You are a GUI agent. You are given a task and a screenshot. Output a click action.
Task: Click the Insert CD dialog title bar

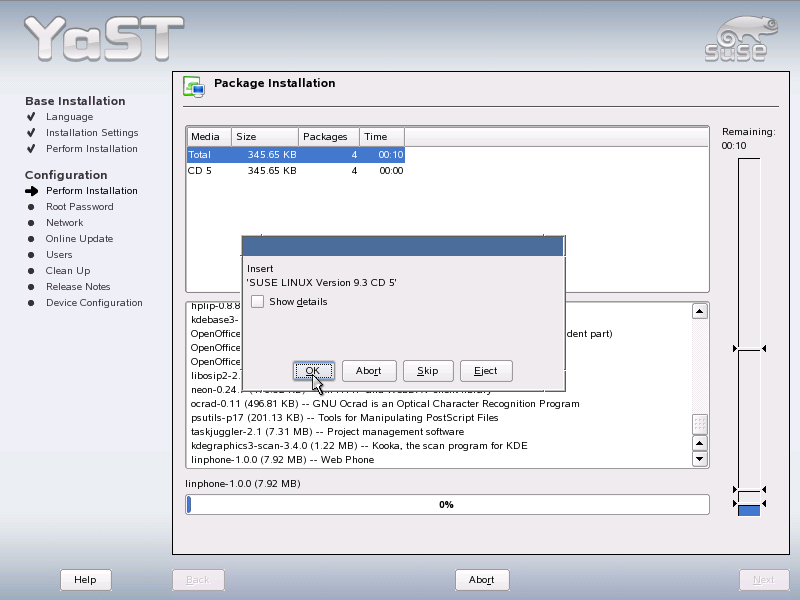click(403, 246)
